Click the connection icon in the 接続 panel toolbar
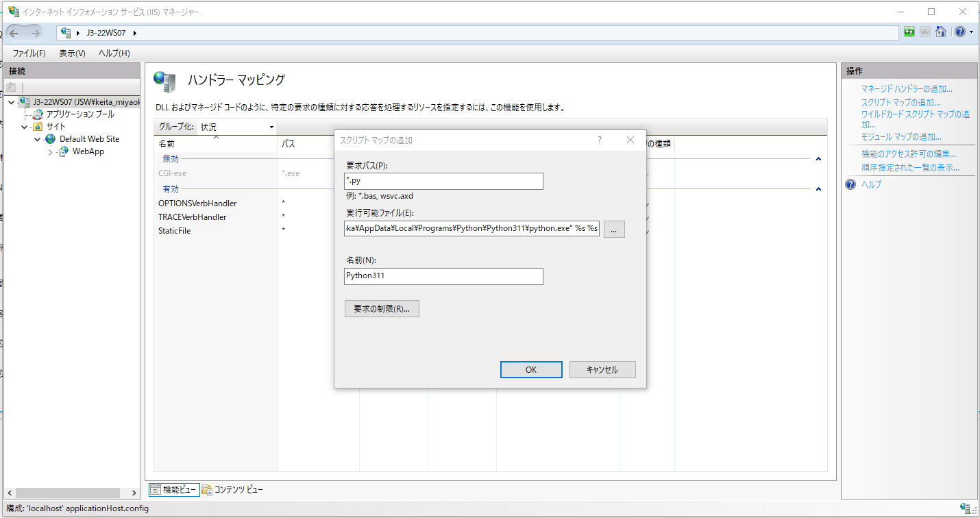 pos(10,86)
